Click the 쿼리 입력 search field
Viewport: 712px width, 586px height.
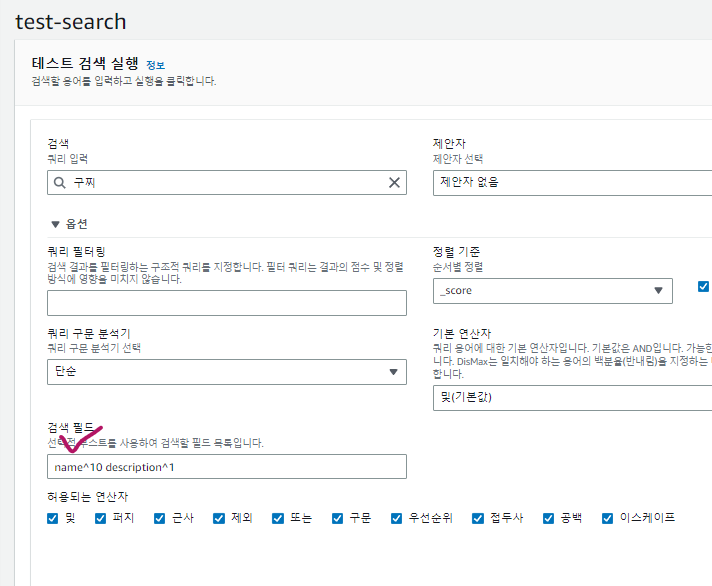pos(227,183)
